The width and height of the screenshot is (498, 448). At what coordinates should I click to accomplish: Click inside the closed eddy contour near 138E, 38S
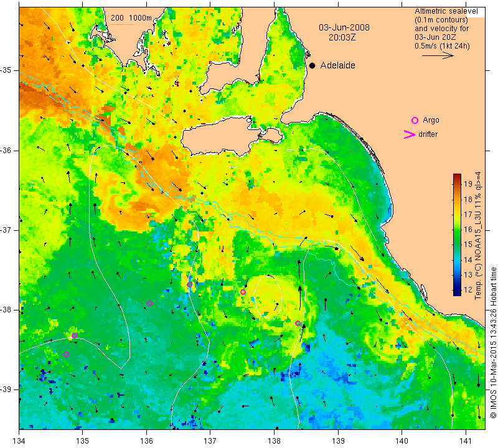click(x=268, y=297)
